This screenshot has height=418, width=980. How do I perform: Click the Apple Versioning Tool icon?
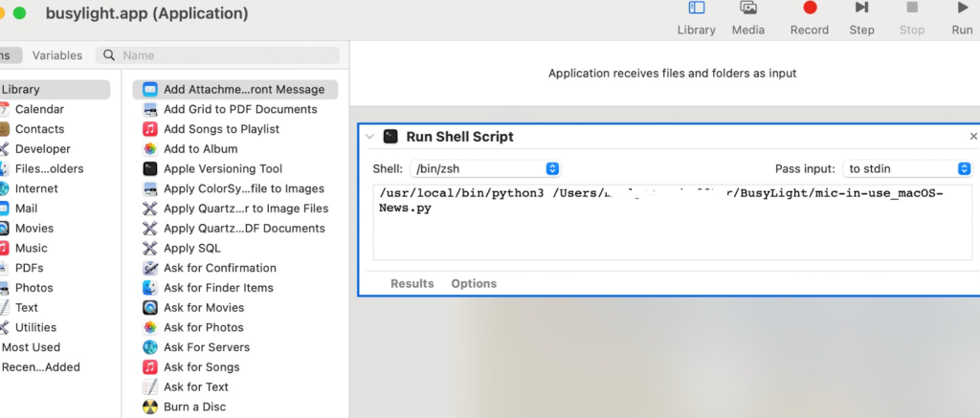(x=150, y=168)
